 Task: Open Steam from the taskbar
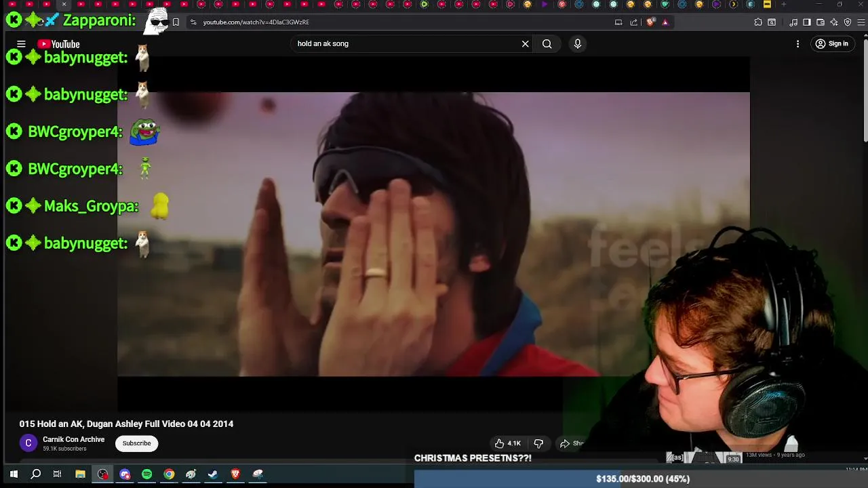coord(213,474)
